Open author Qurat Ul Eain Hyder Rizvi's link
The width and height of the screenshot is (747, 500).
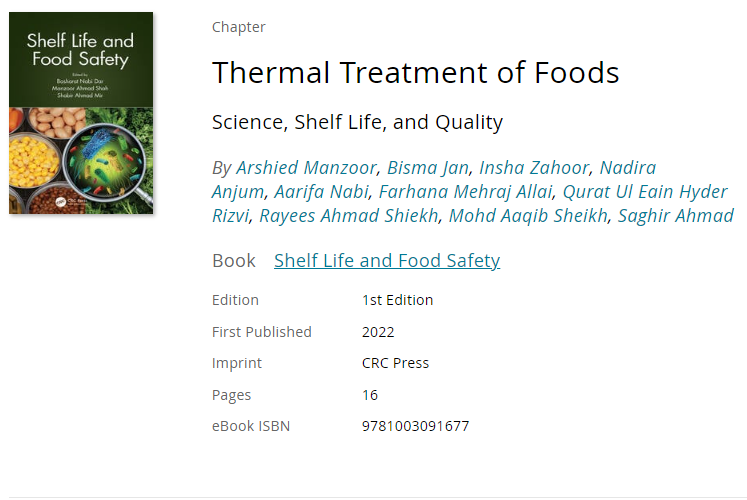645,191
